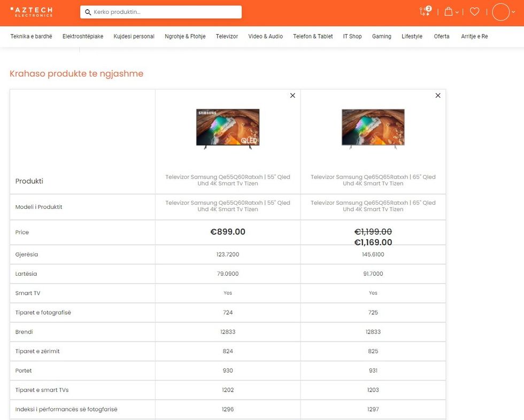Open the Qe65Q65Ratxxh 65" TV product link

coord(373,180)
